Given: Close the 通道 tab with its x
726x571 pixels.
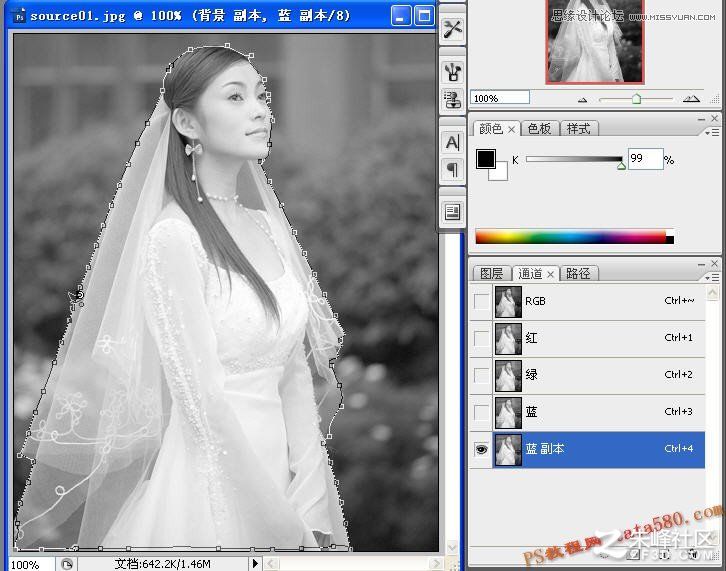Looking at the screenshot, I should click(x=551, y=275).
